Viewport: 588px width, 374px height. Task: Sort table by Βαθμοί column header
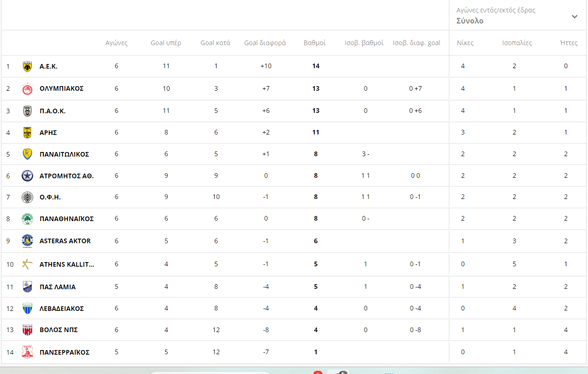tap(314, 43)
